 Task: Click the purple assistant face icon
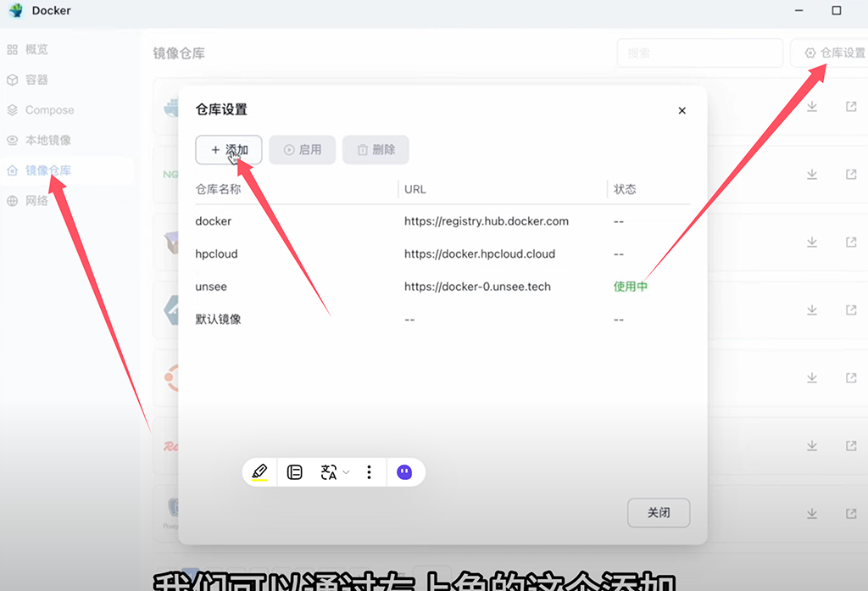pos(404,472)
